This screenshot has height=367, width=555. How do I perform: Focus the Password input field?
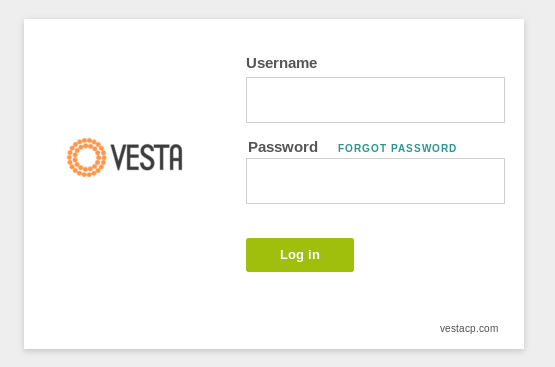375,181
